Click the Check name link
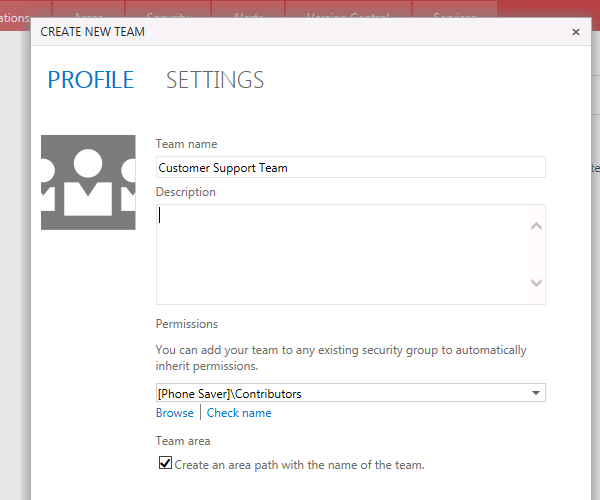 [x=239, y=413]
